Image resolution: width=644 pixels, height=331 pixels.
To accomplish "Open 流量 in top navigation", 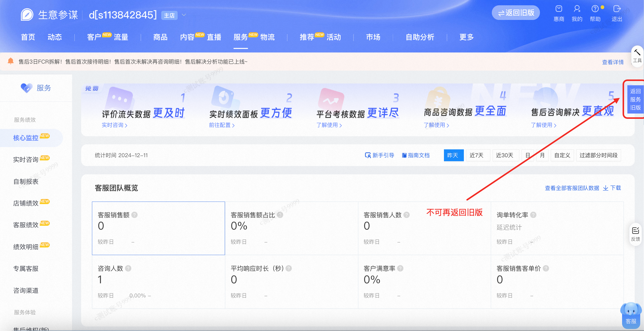I will pos(121,37).
